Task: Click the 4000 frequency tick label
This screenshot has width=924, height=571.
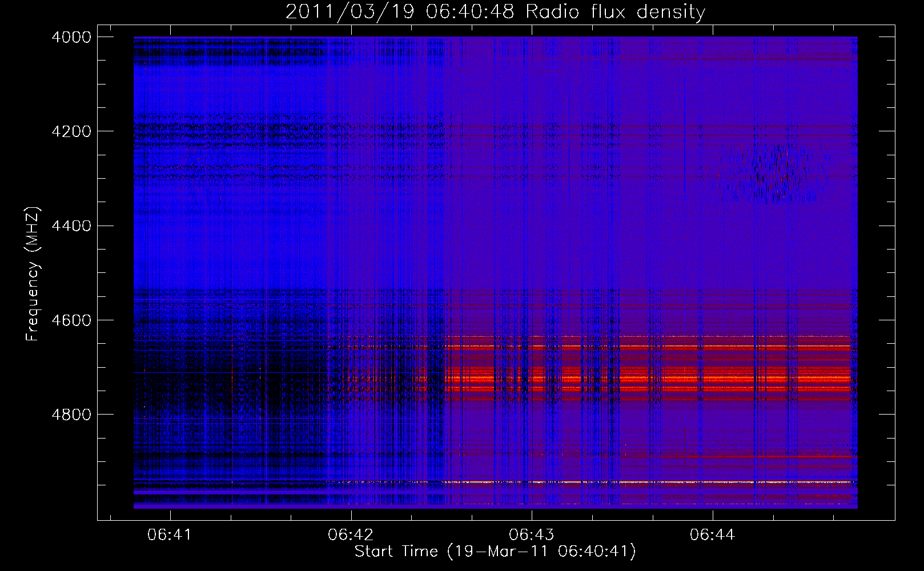Action: click(71, 37)
